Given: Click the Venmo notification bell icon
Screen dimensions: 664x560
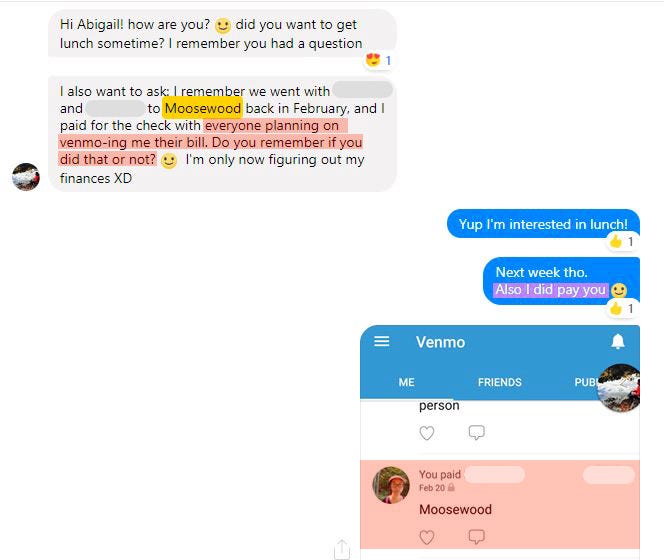Looking at the screenshot, I should click(618, 341).
